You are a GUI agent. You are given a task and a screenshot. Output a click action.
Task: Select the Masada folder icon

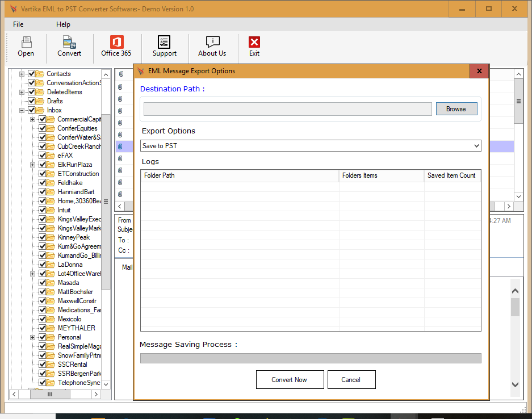click(x=51, y=283)
